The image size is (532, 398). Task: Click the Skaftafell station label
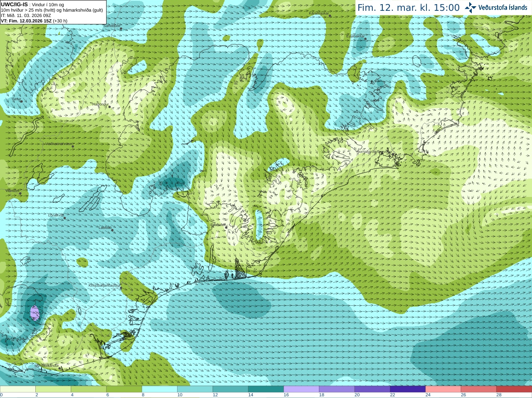click(x=217, y=224)
